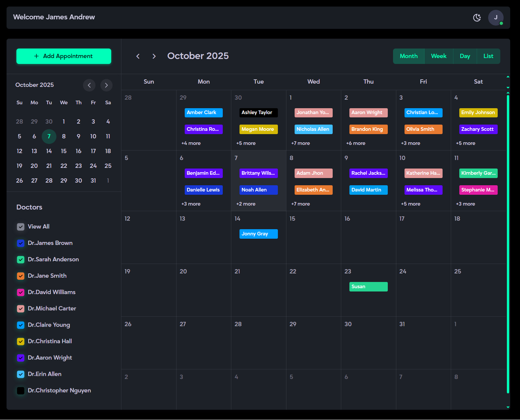The image size is (520, 420).
Task: Click Add Appointment button
Action: tap(64, 56)
